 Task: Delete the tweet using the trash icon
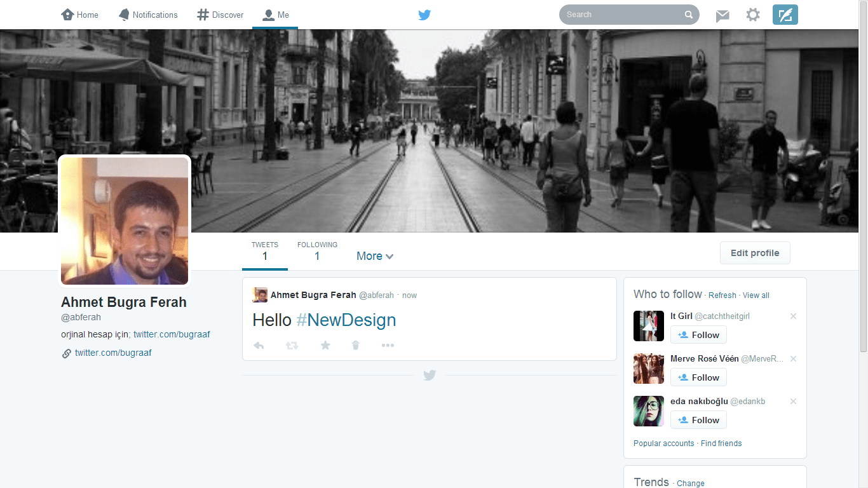(356, 346)
